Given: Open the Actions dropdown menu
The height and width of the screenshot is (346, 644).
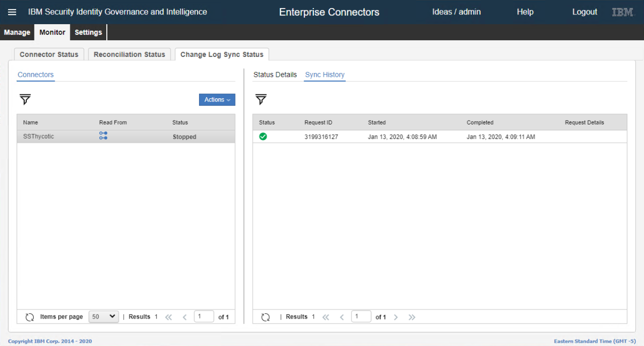Looking at the screenshot, I should (x=217, y=100).
